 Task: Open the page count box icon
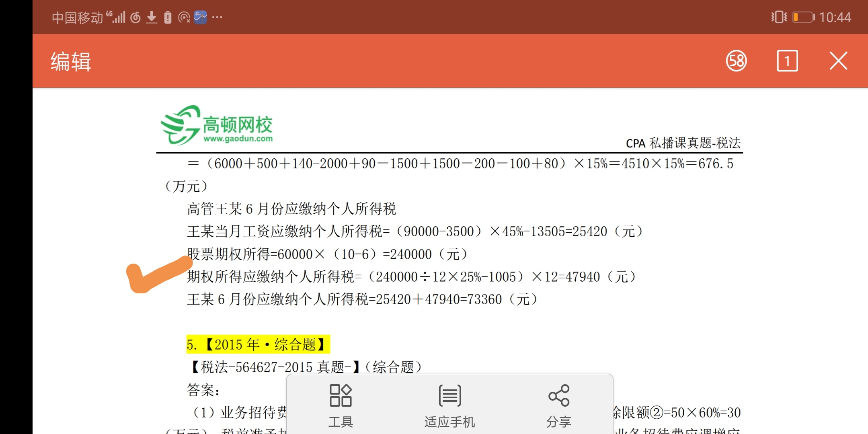[x=787, y=61]
